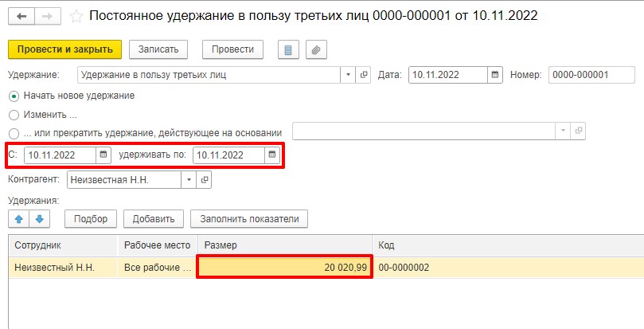Sort by the Сотрудник column header
This screenshot has width=644, height=329.
[63, 245]
